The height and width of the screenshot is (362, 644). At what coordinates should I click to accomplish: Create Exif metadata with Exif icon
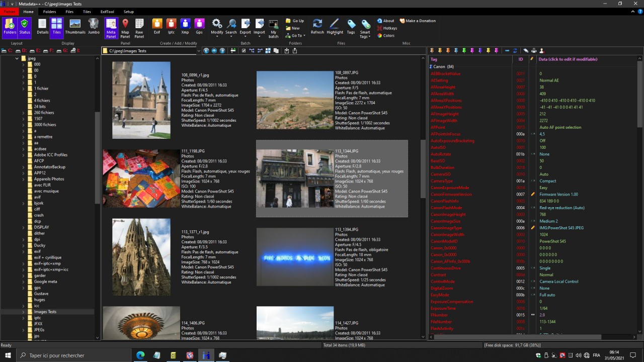[x=157, y=27]
